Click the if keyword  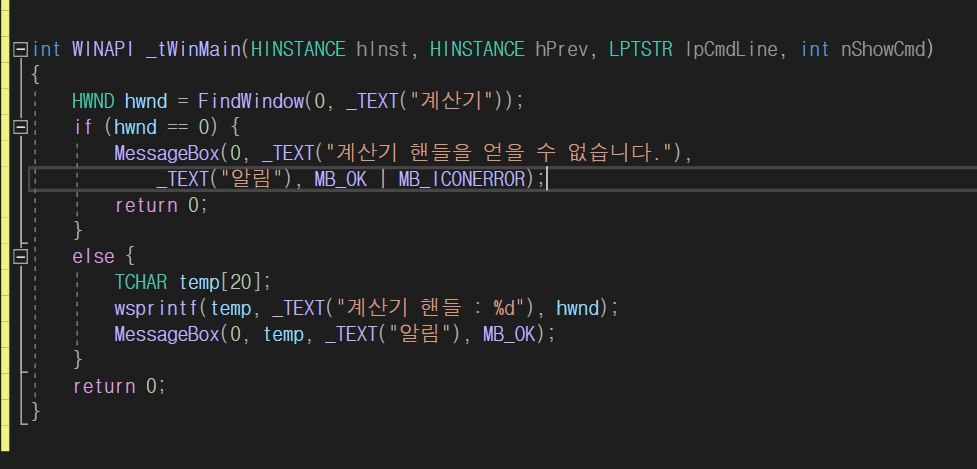(x=83, y=127)
